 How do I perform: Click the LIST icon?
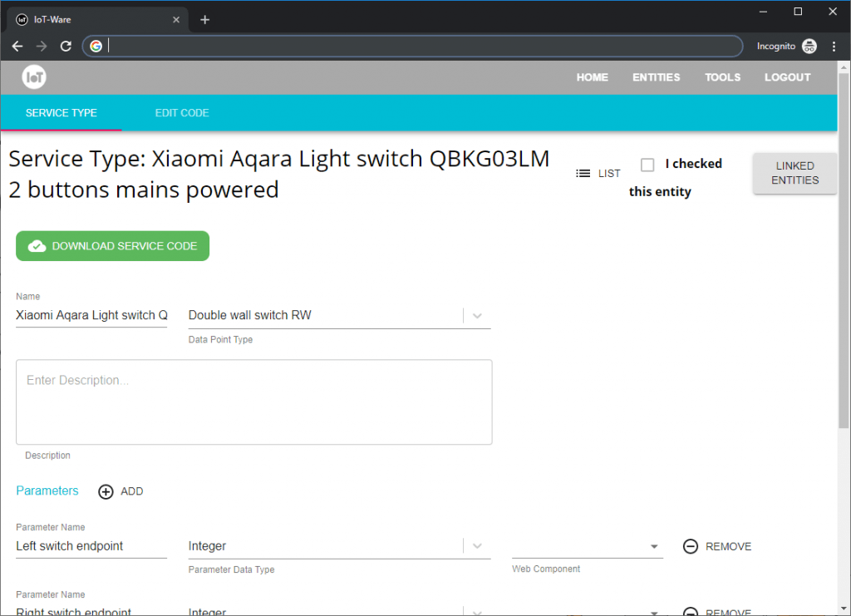click(x=583, y=173)
